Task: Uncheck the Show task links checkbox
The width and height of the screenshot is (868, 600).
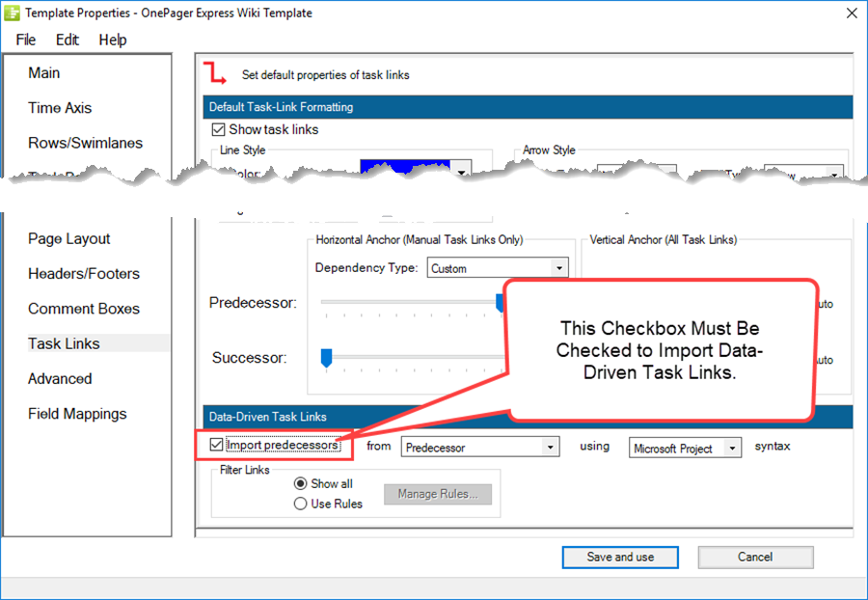Action: click(218, 128)
